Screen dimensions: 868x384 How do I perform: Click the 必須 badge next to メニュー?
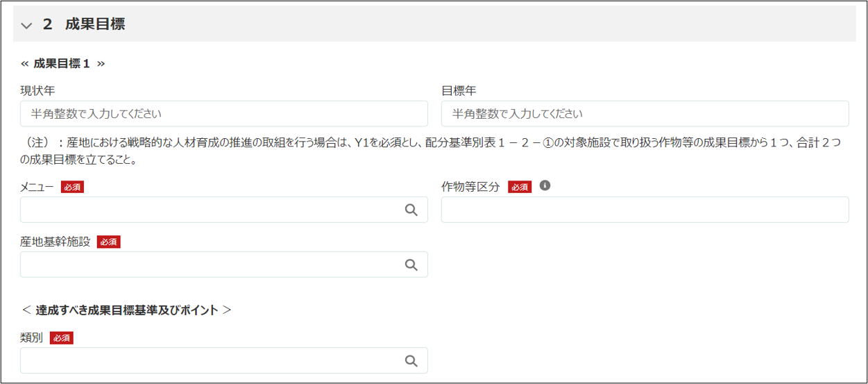point(72,187)
